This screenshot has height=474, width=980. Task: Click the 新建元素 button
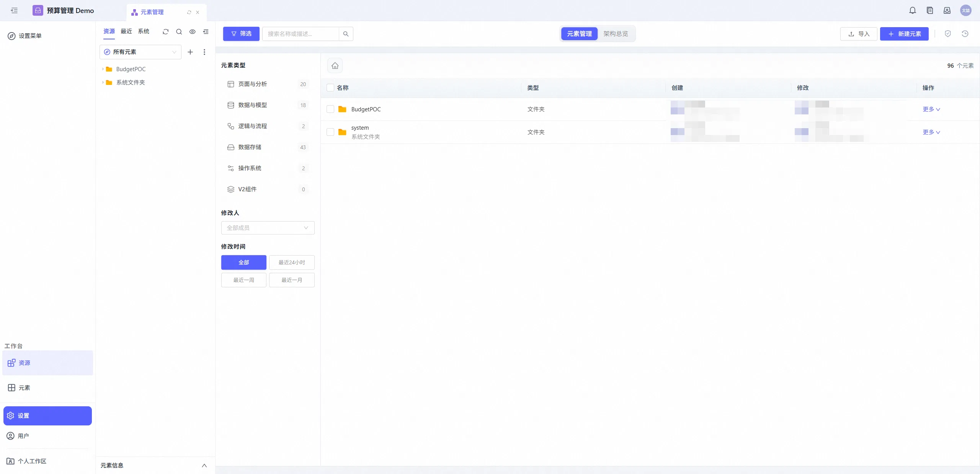coord(904,34)
